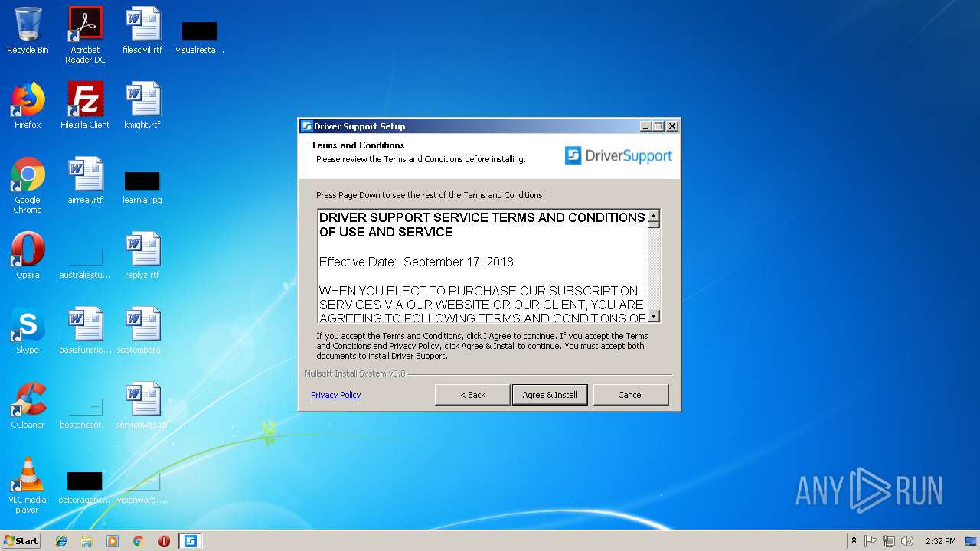This screenshot has height=551, width=980.
Task: Click the Start button
Action: [x=21, y=541]
